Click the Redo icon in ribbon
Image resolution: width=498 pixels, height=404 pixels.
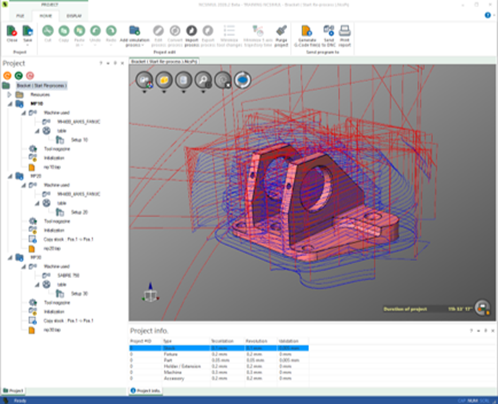(x=111, y=31)
